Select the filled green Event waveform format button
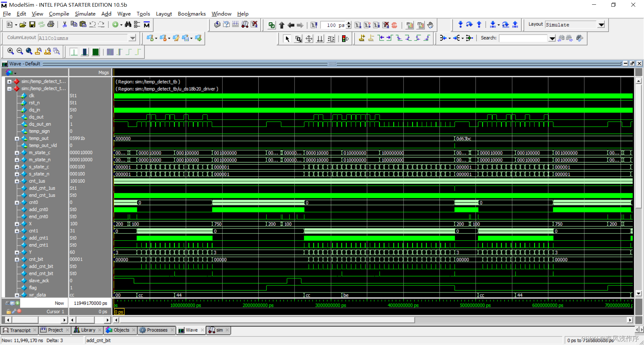 (x=96, y=52)
